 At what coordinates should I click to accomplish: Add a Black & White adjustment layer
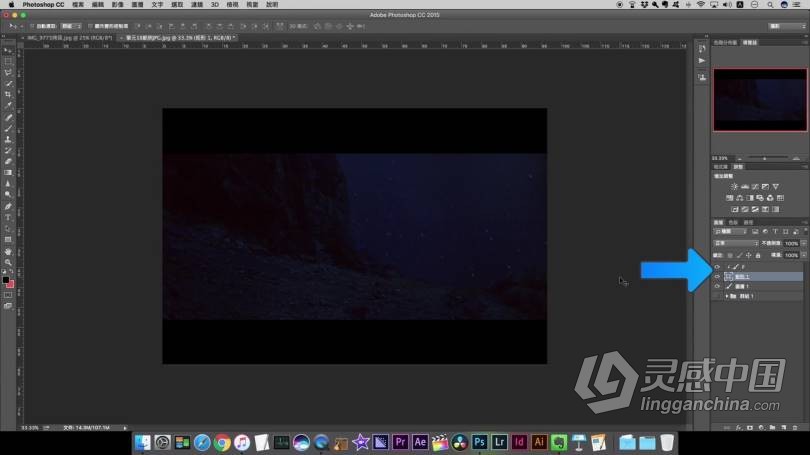pyautogui.click(x=750, y=198)
